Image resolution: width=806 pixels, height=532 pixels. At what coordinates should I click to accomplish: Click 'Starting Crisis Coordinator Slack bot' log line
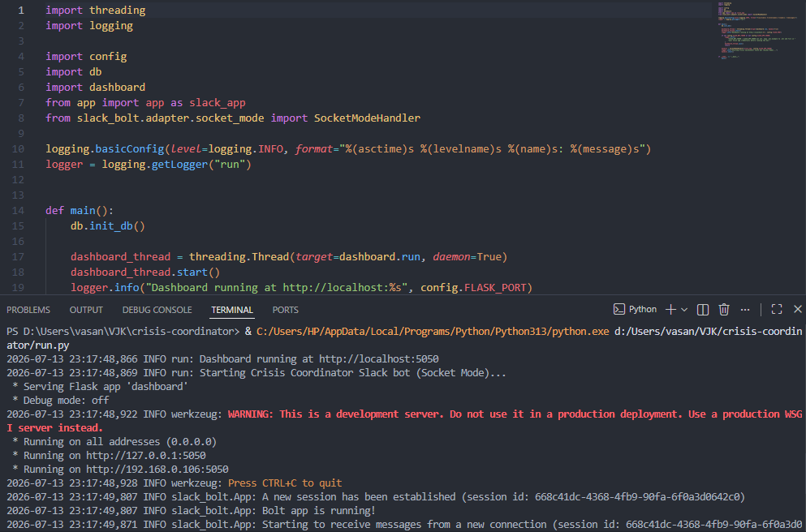(x=256, y=372)
